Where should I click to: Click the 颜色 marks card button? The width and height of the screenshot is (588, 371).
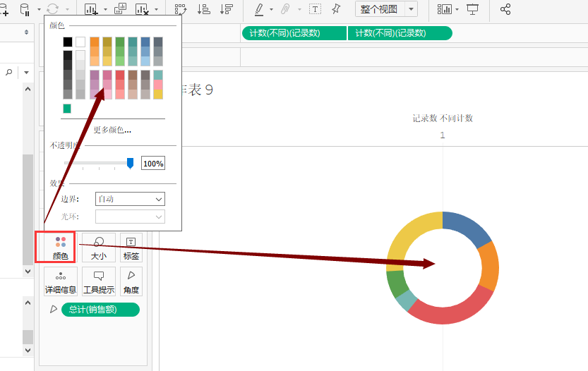[x=61, y=248]
